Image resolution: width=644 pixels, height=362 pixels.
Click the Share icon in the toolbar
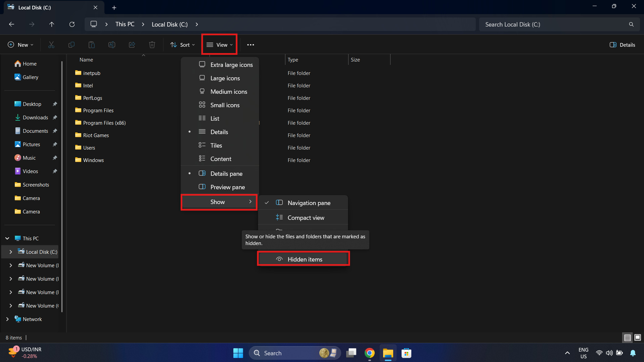(x=132, y=44)
